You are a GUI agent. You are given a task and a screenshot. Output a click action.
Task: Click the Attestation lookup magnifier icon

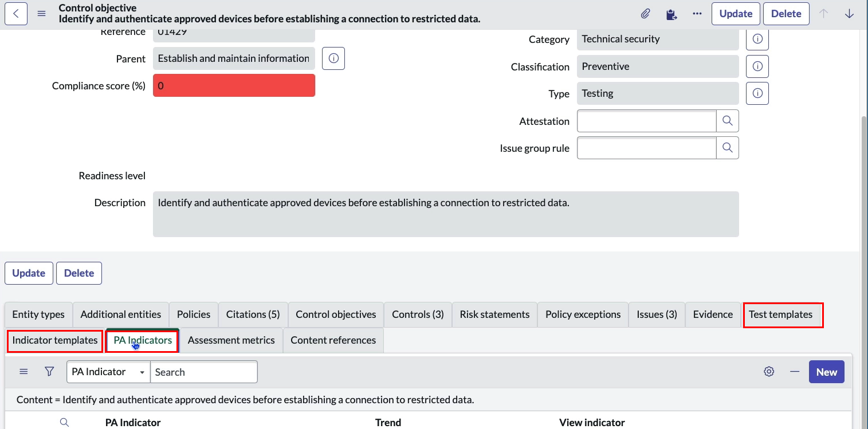tap(728, 121)
